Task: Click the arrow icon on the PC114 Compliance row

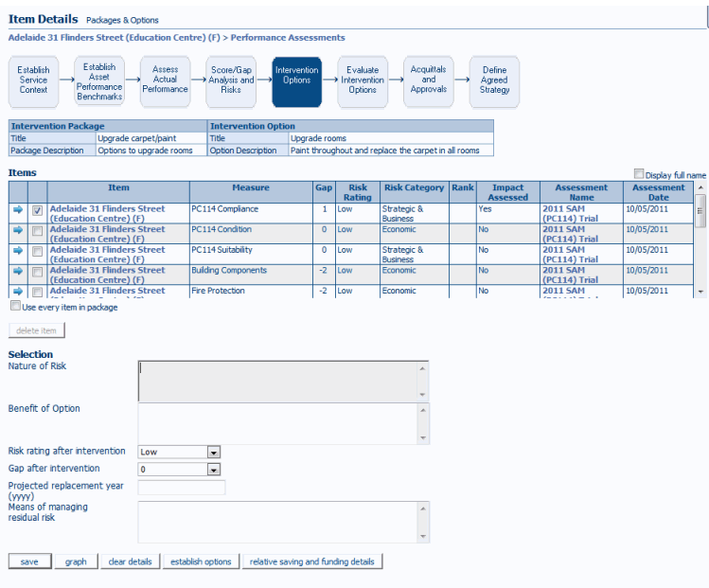Action: (18, 210)
